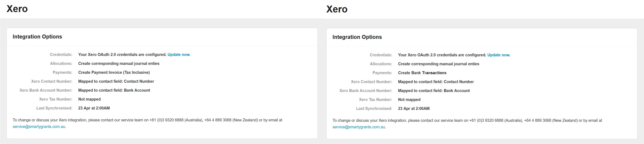Click "Update now." link in left panel
This screenshot has height=144, width=644.
point(179,55)
